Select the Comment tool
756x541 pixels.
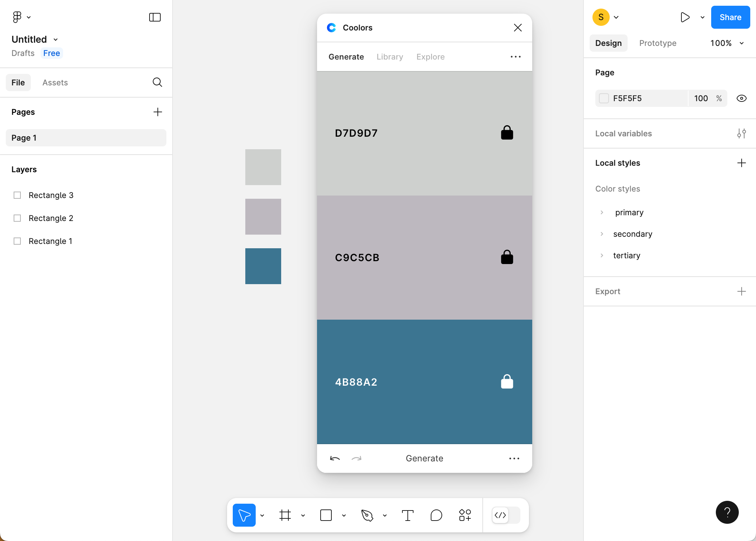[x=436, y=516]
